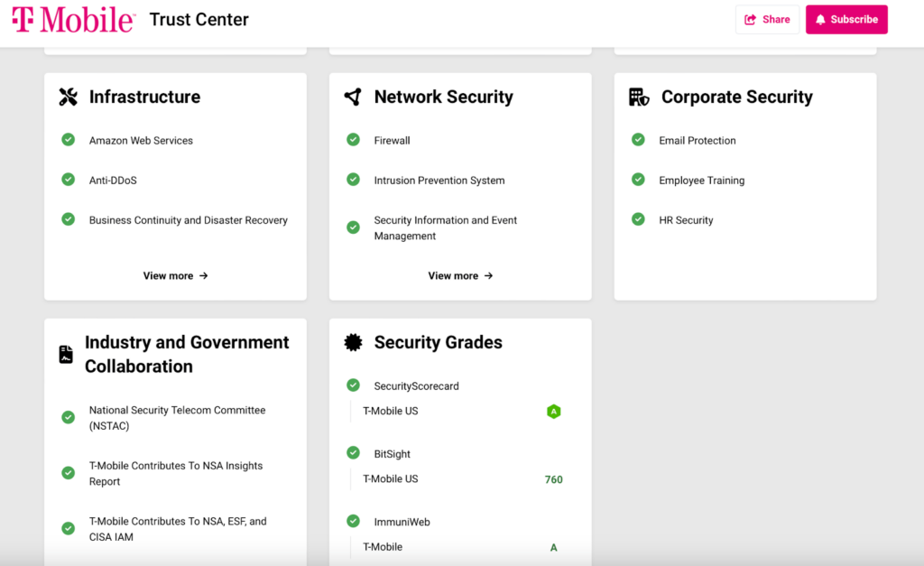Click the green A badge for SecurityScorecard
Viewport: 924px width, 566px height.
point(554,412)
